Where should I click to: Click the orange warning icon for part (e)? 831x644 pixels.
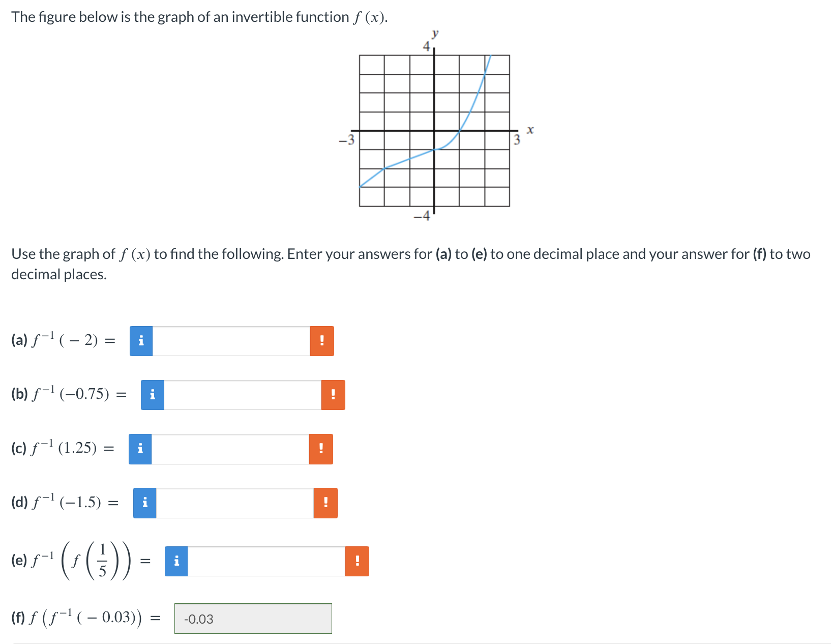coord(357,561)
